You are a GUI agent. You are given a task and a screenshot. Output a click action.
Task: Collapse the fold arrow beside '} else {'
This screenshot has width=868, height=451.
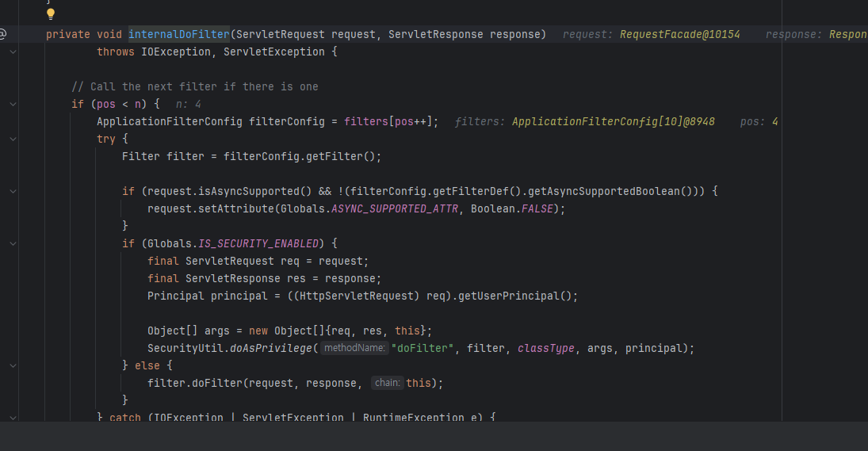(13, 365)
